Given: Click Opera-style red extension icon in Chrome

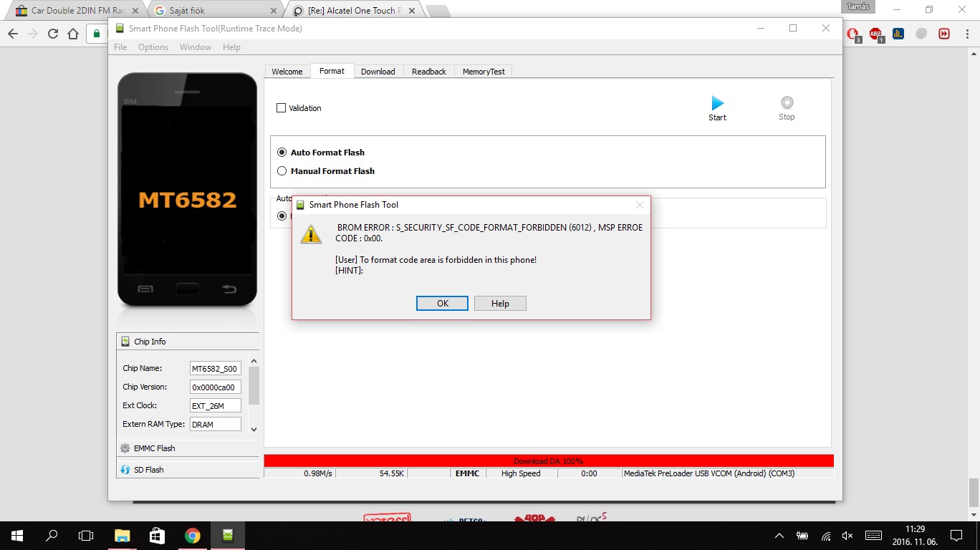Looking at the screenshot, I should click(852, 34).
